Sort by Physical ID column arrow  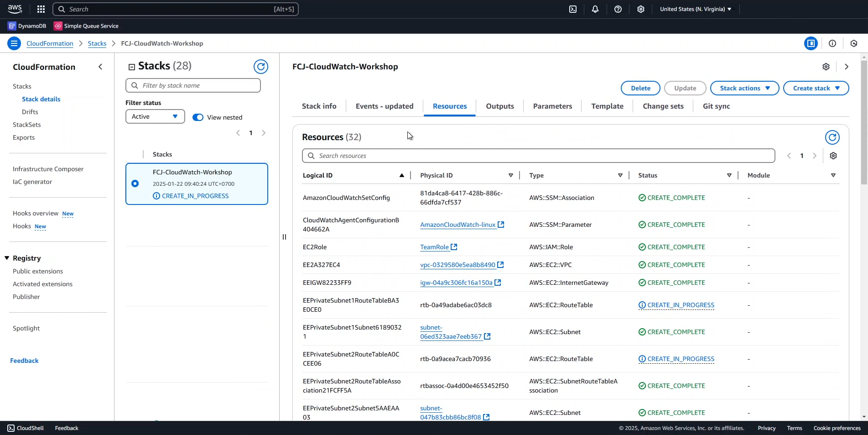coord(511,175)
